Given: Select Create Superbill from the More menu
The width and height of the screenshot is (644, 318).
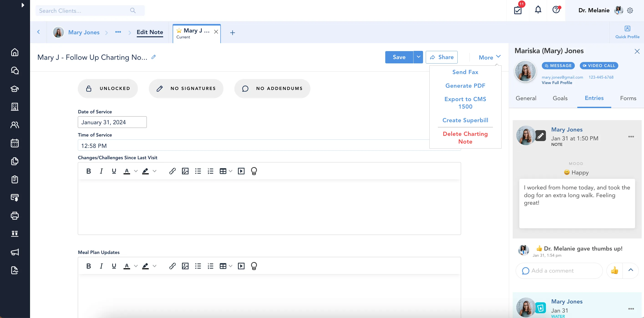Looking at the screenshot, I should point(465,120).
